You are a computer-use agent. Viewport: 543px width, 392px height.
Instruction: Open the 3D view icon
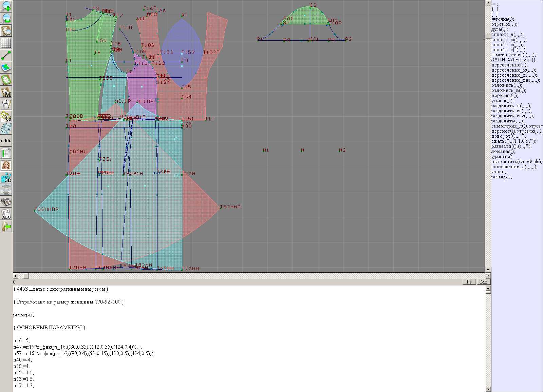6,177
